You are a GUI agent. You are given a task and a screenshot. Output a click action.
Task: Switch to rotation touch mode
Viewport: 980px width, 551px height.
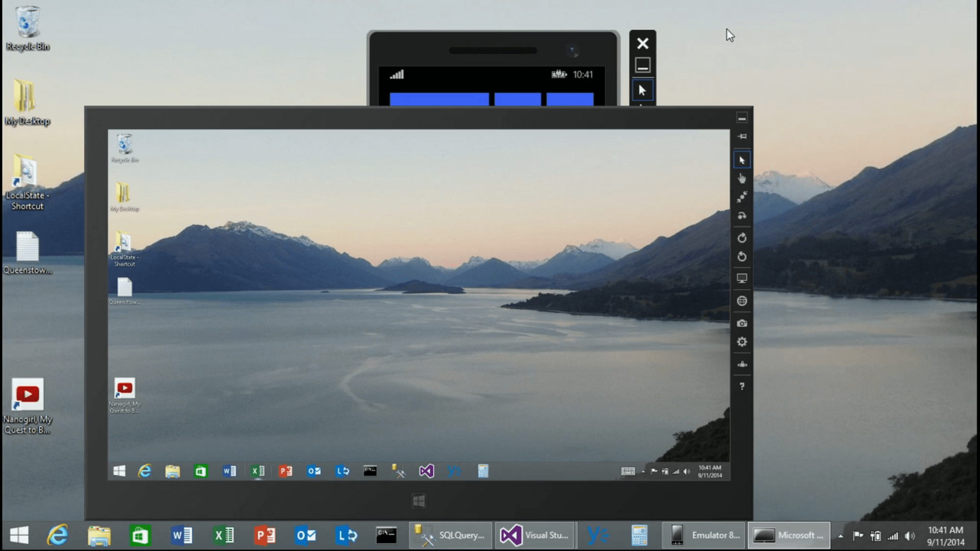[742, 216]
